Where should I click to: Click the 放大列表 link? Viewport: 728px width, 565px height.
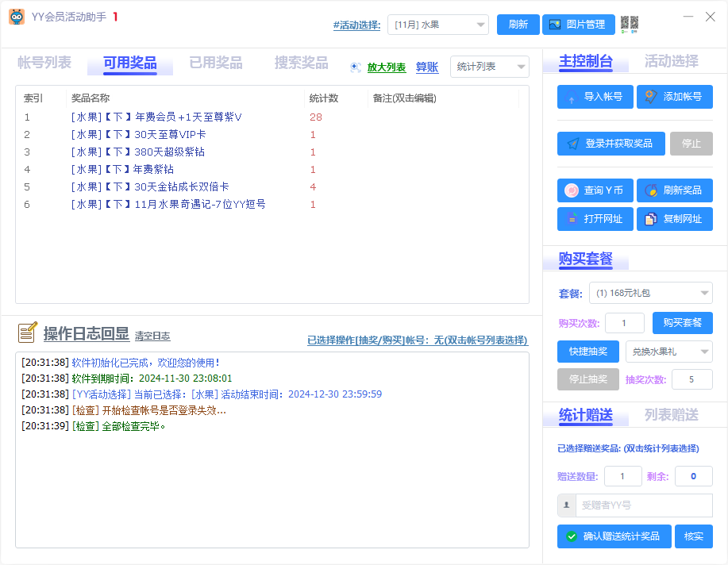click(x=387, y=67)
